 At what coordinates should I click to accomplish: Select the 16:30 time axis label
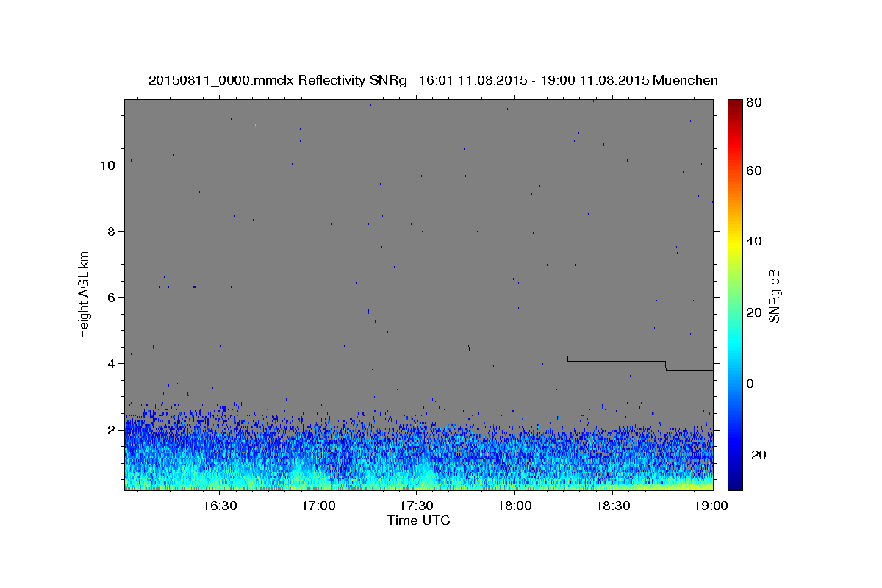(x=219, y=506)
